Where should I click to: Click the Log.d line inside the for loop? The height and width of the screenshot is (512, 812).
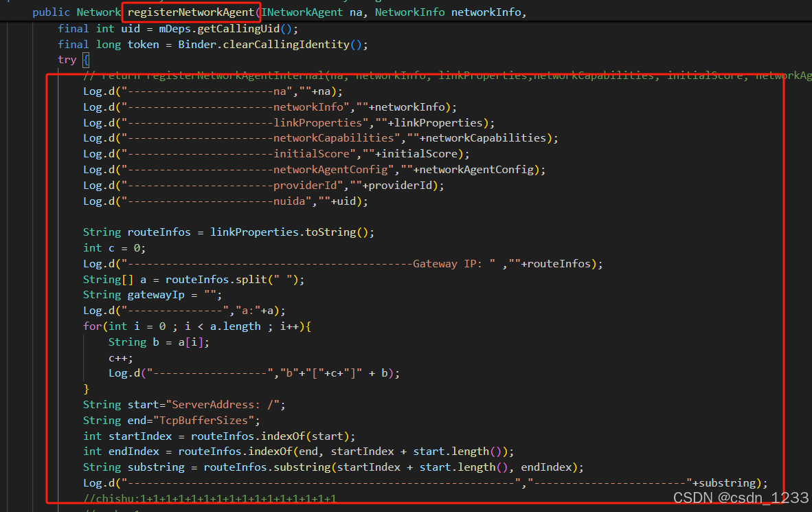coord(253,374)
